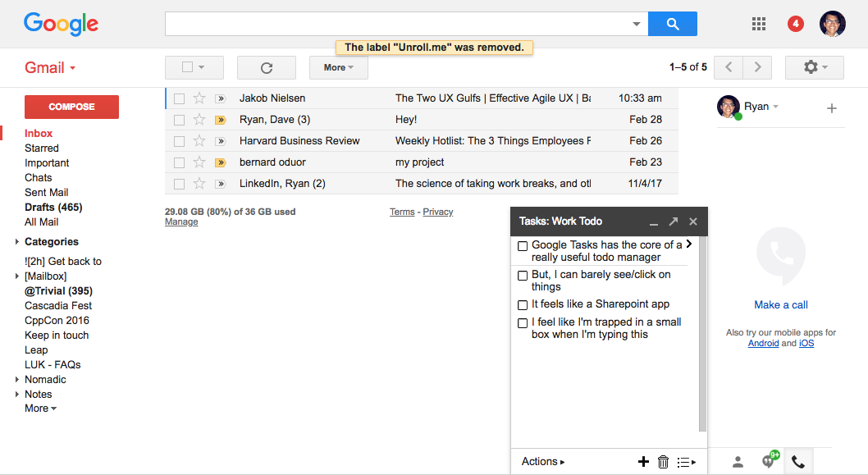
Task: Open the phone call tab icon
Action: click(797, 462)
